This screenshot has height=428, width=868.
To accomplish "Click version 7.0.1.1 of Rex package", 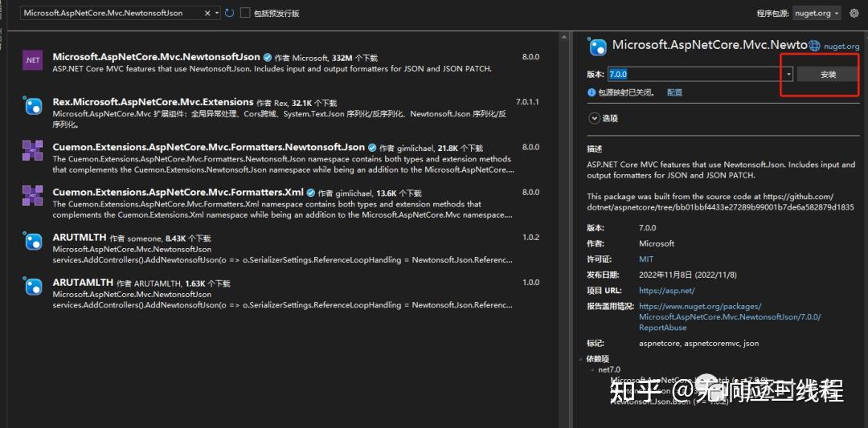I will click(527, 102).
